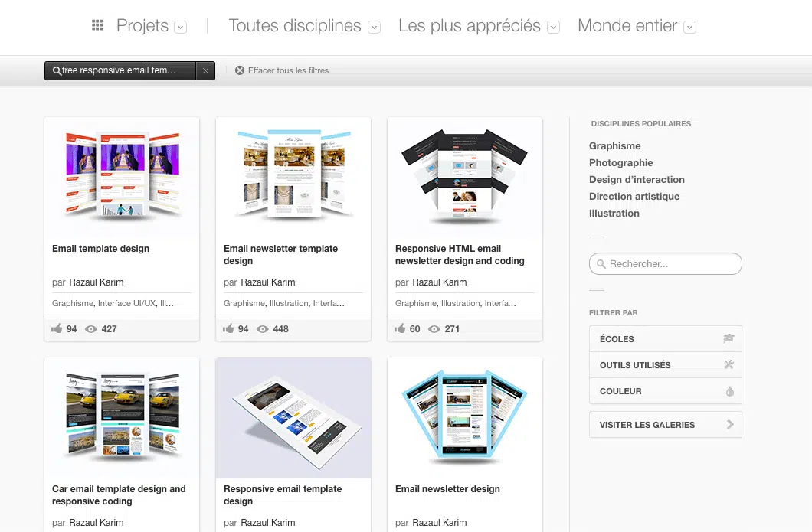Open Visiter les galeries button

coord(665,425)
